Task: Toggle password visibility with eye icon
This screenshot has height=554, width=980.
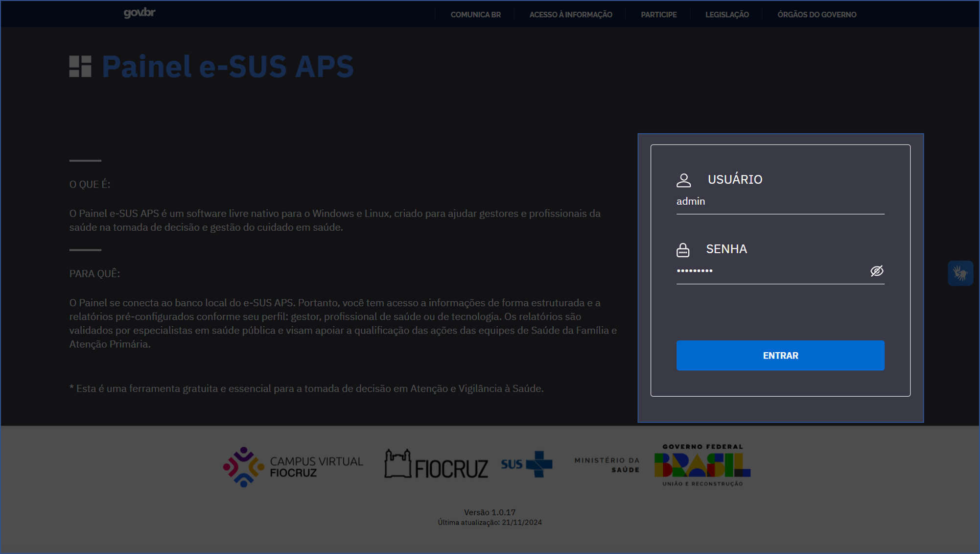Action: click(876, 271)
